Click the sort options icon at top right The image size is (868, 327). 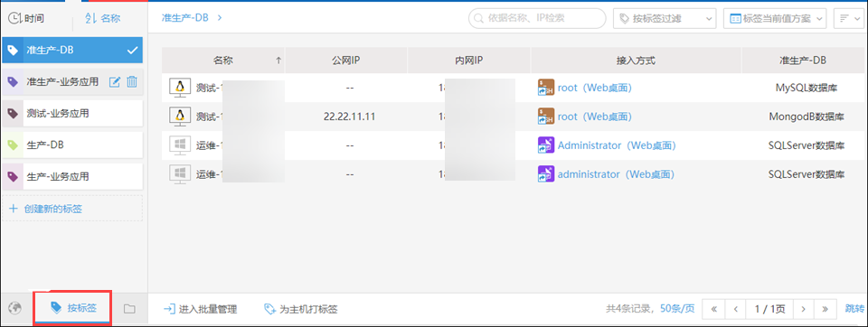point(844,18)
